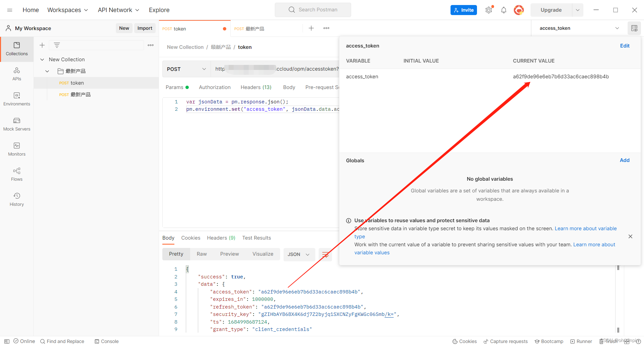
Task: Open Learn more about variable type link
Action: click(x=586, y=229)
